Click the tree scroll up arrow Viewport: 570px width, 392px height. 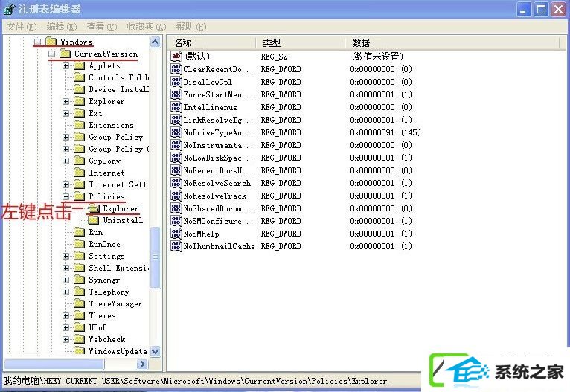[156, 42]
